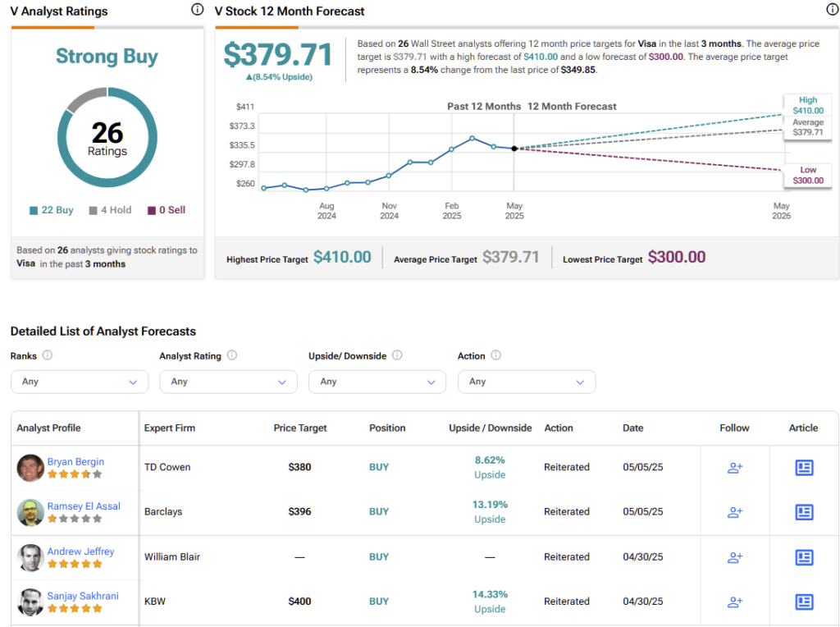This screenshot has height=627, width=840.
Task: Open Ramsey El Assal analyst profile link
Action: tap(84, 506)
